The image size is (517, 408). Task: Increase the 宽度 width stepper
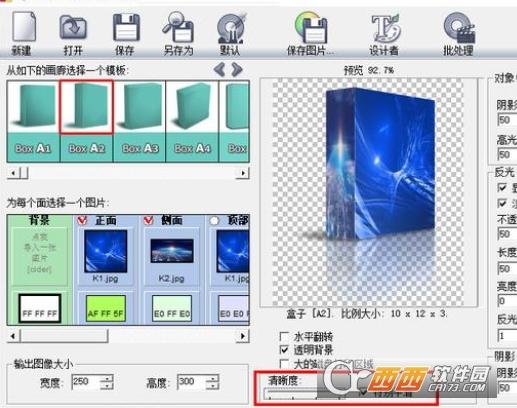107,378
